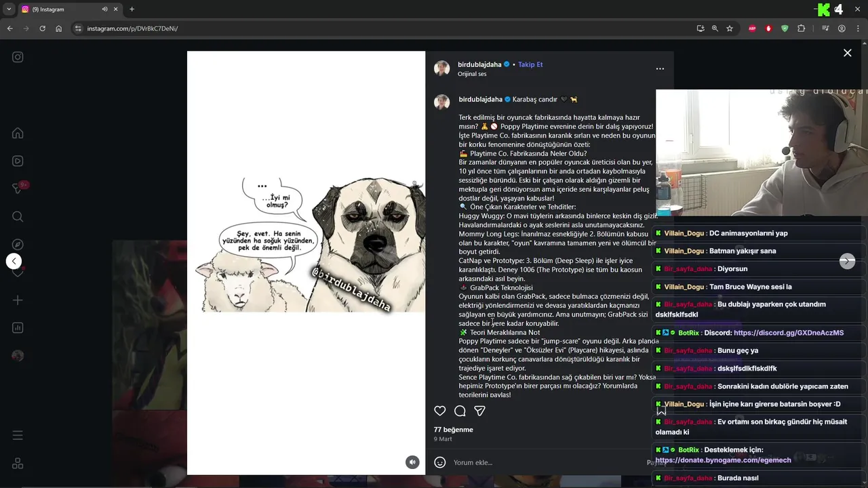This screenshot has height=488, width=868.
Task: Open caption author avatar thumbnail
Action: 441,102
